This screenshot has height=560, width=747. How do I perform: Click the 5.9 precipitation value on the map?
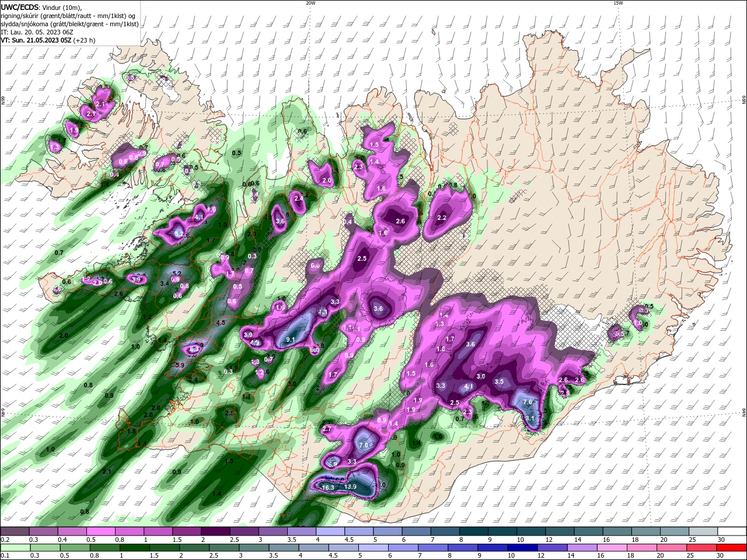point(180,365)
